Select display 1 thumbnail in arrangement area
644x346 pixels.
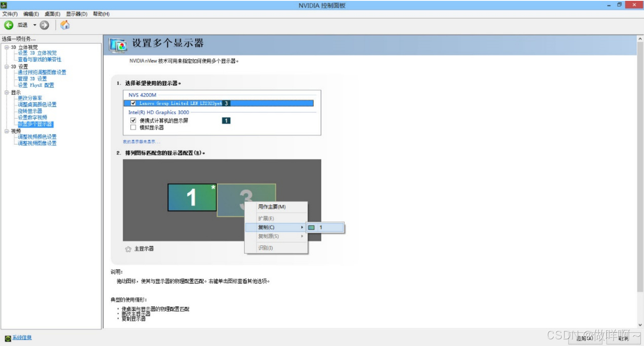point(192,197)
